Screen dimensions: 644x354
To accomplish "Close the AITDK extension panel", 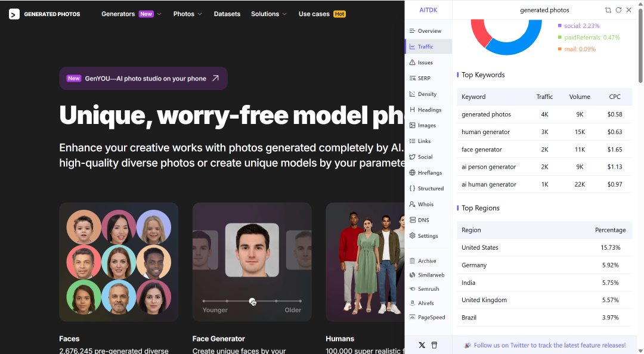I will click(629, 10).
